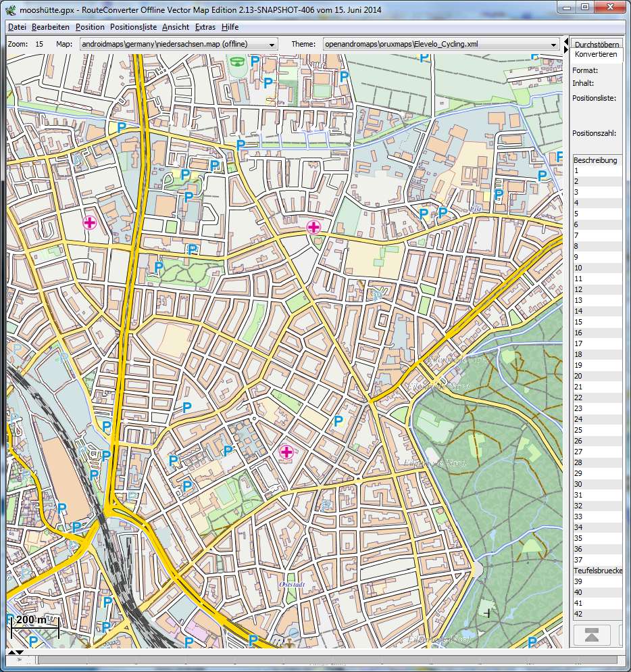Click the hospital marker on the upper main road
Image resolution: width=631 pixels, height=672 pixels.
click(313, 226)
